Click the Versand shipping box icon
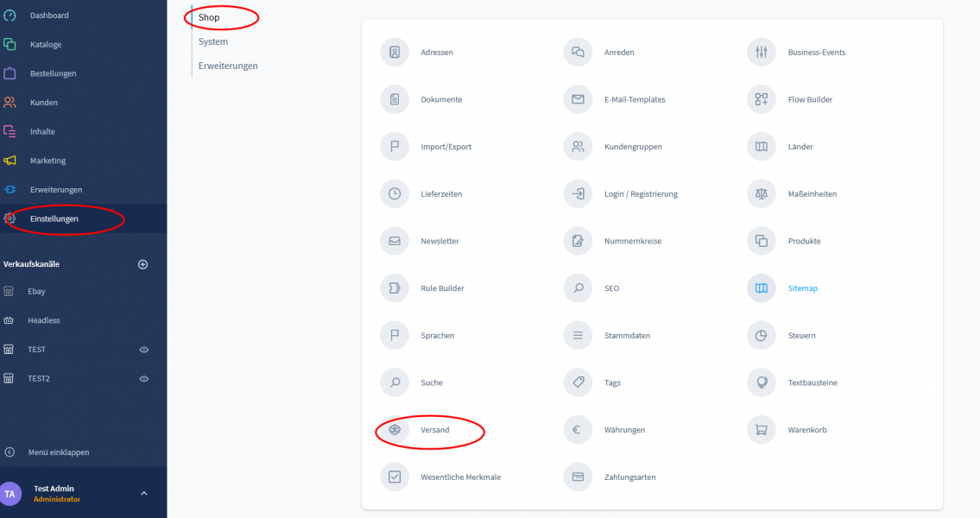980x518 pixels. (x=395, y=430)
